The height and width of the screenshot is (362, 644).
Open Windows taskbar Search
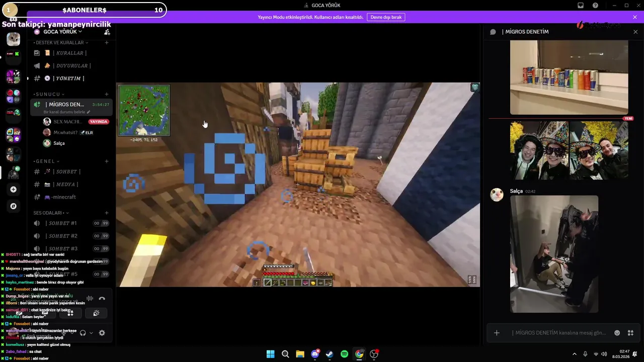click(285, 354)
